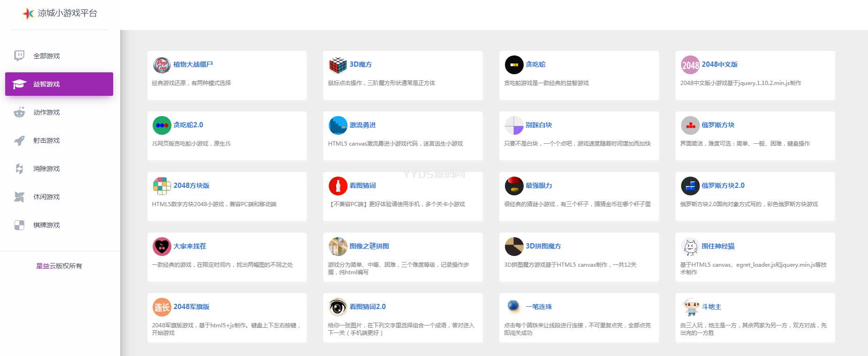Switch to 动作游戏 in the sidebar

click(46, 112)
